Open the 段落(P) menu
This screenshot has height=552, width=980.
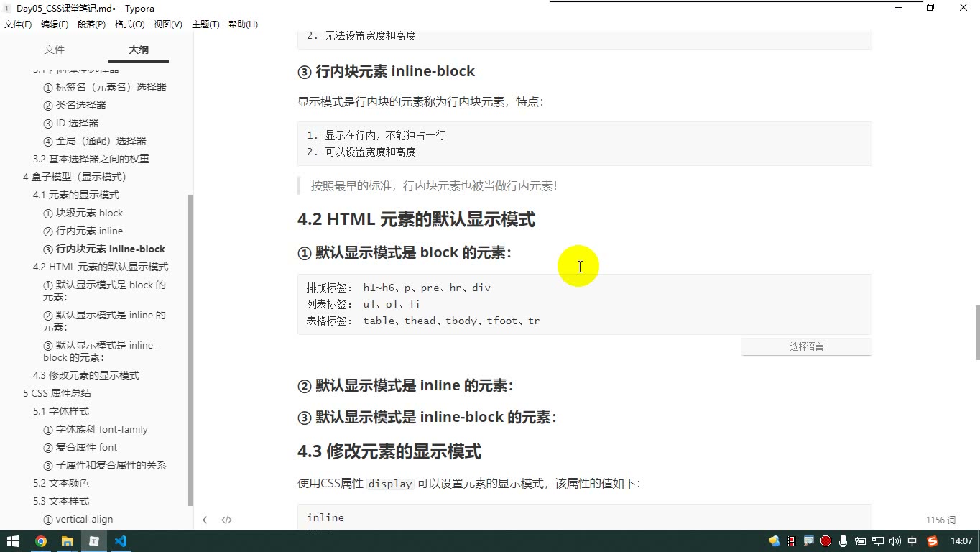click(91, 24)
